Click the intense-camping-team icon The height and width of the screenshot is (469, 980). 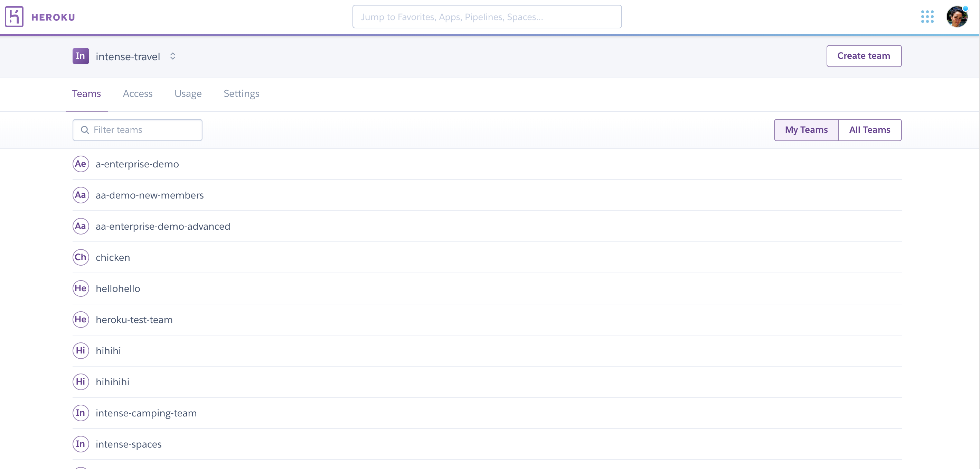pos(81,412)
